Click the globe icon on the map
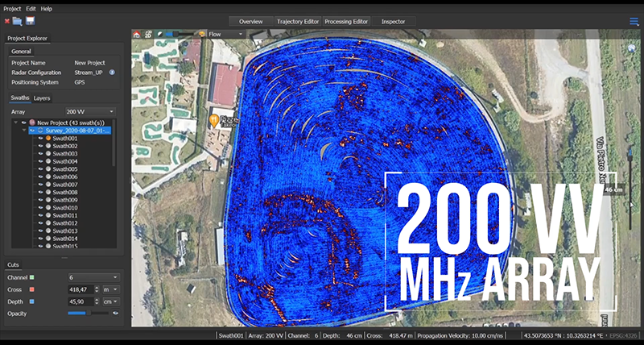The height and width of the screenshot is (345, 644). 632,48
